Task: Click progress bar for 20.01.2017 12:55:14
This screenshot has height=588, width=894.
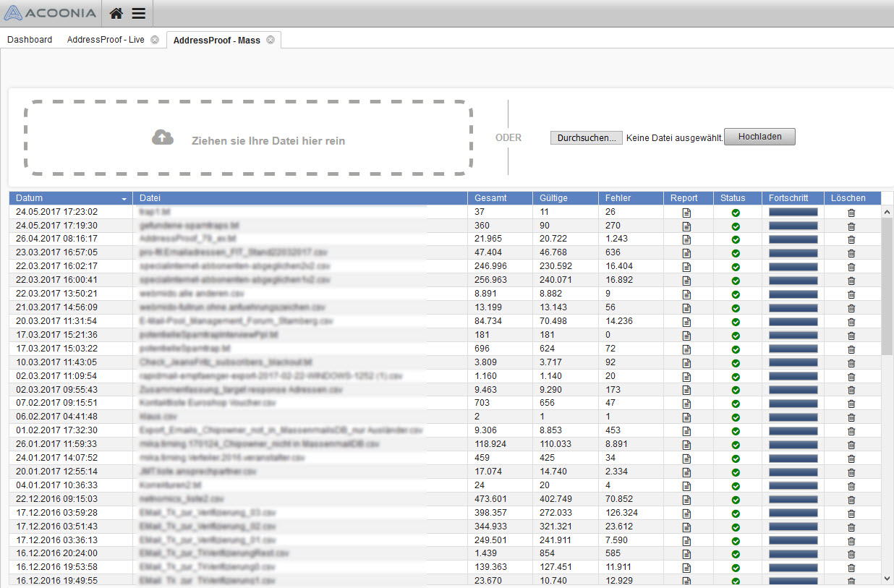Action: point(793,472)
